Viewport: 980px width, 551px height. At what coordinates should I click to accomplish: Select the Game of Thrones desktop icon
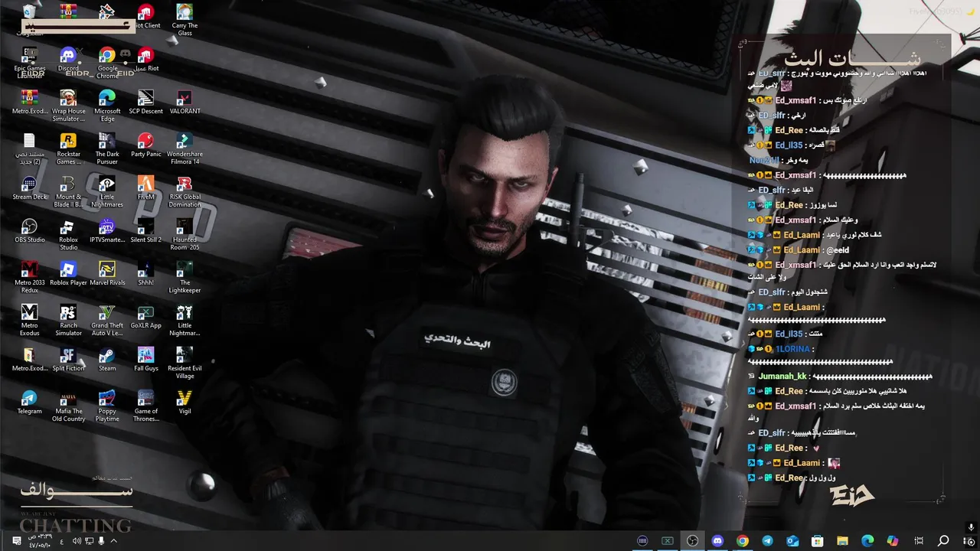pos(145,406)
